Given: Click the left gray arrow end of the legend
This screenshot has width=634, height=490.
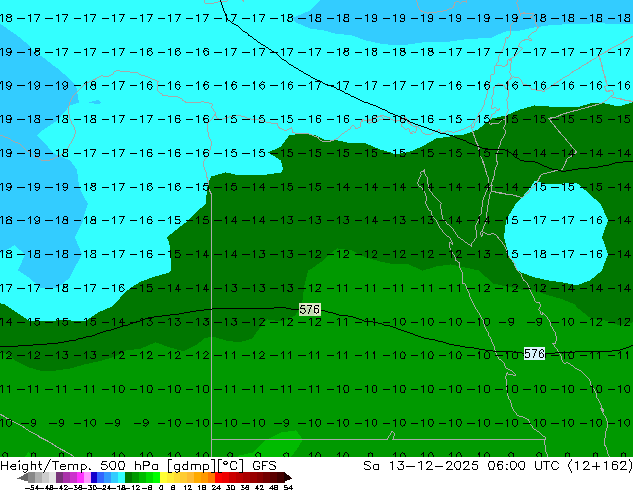Looking at the screenshot, I should point(23,477).
